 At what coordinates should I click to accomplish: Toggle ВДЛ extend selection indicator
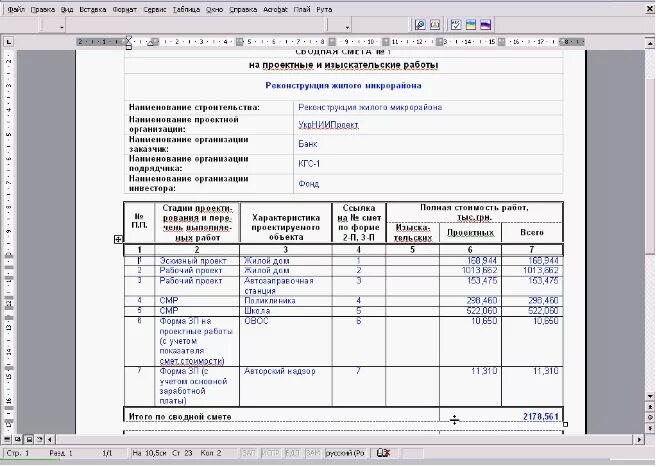coord(292,453)
